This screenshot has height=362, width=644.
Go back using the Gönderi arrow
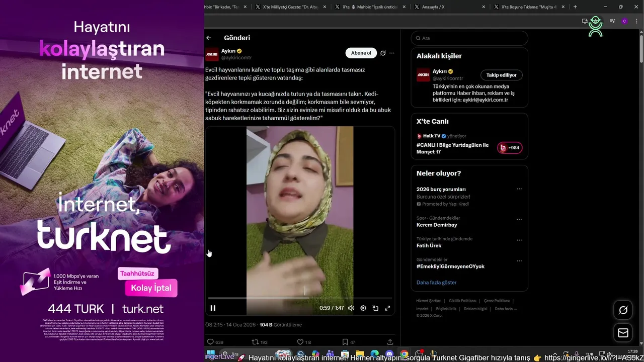click(209, 38)
